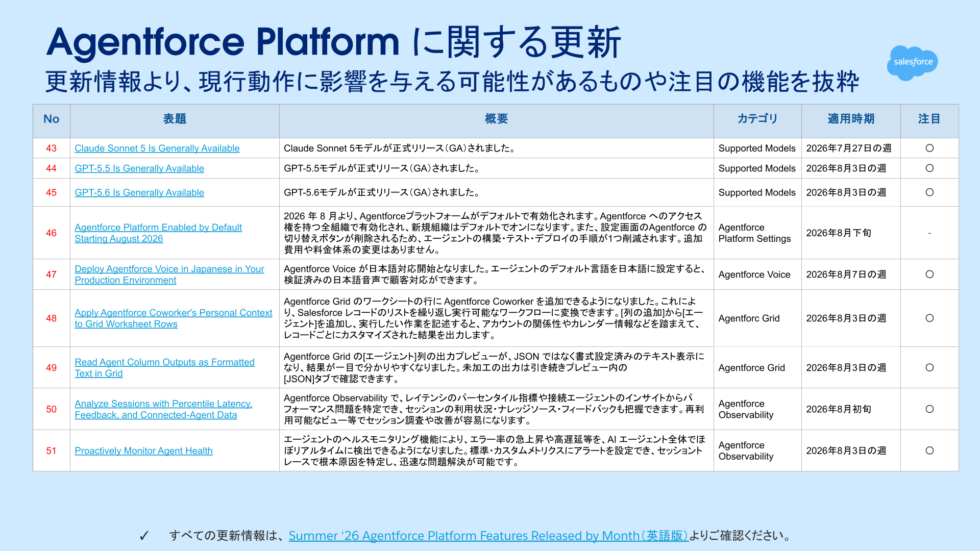
Task: Follow the Analyze Sessions with Percentile Latency link
Action: click(x=163, y=409)
